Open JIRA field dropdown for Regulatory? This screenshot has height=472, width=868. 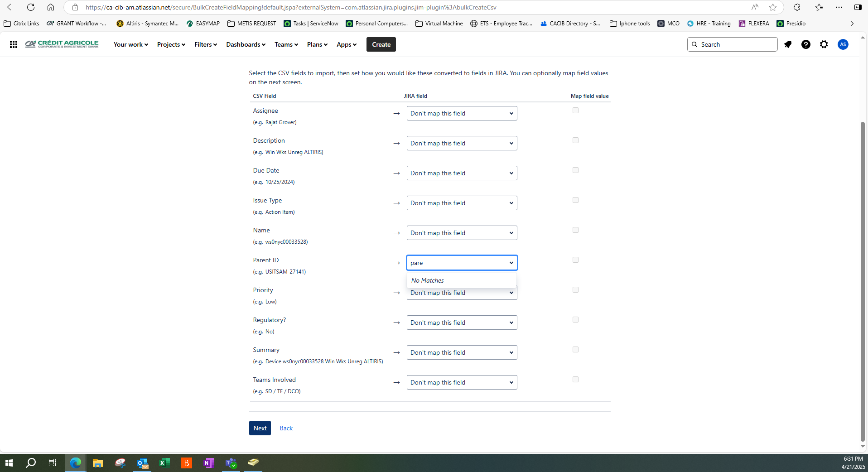point(462,323)
